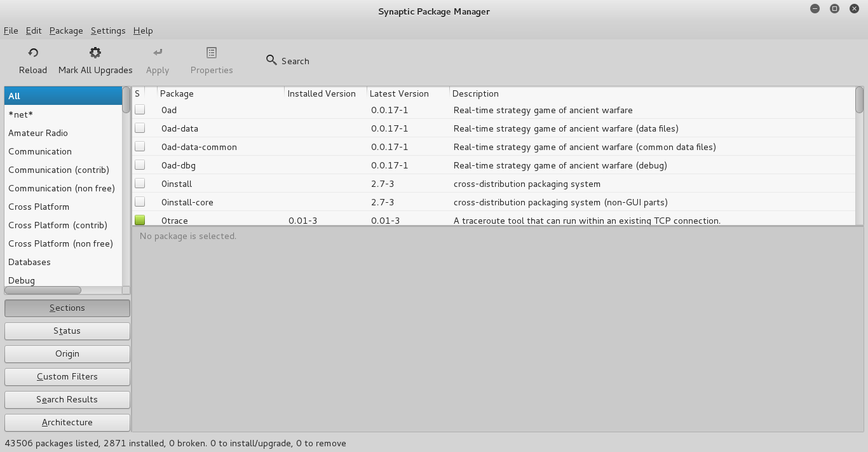868x452 pixels.
Task: Select the Cross Platform section
Action: (x=63, y=207)
